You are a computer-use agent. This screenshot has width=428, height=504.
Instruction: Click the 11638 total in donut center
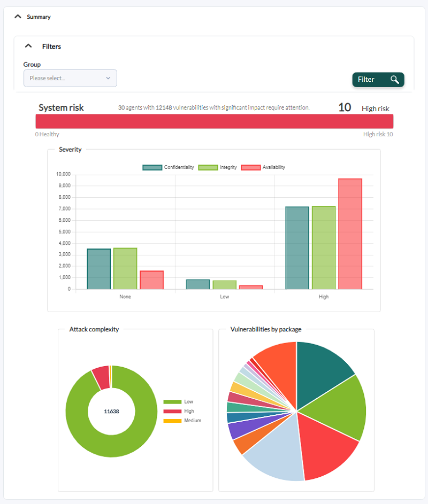pos(111,412)
